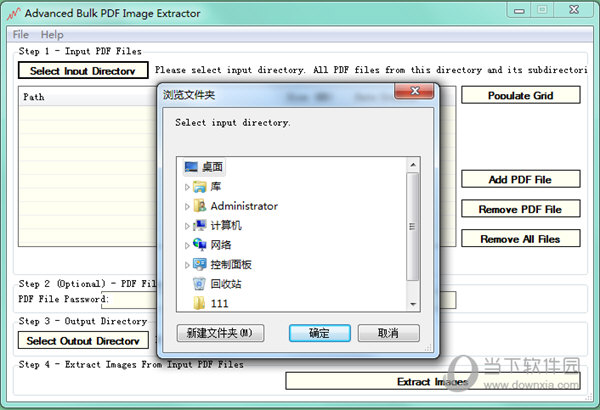Image resolution: width=600 pixels, height=410 pixels.
Task: Open the File menu
Action: 21,35
